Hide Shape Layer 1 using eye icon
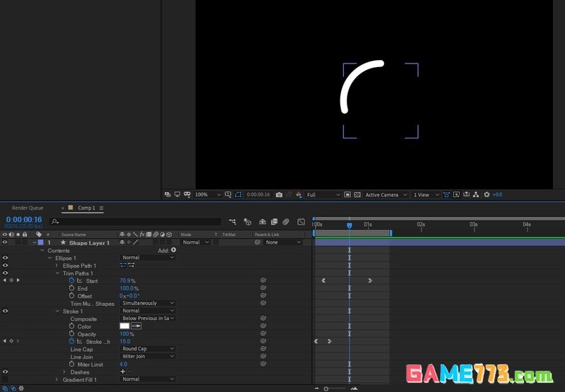The width and height of the screenshot is (565, 392). click(5, 242)
